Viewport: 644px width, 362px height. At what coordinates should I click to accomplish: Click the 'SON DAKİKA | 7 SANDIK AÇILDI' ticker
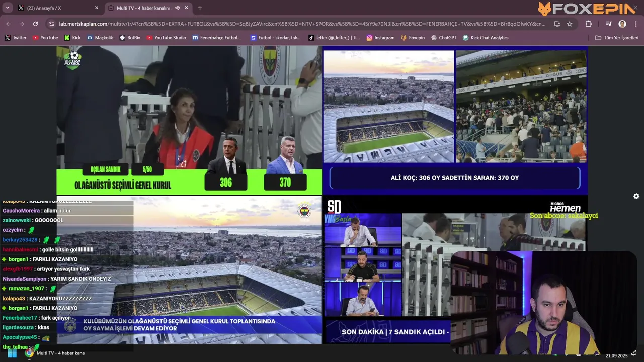395,332
